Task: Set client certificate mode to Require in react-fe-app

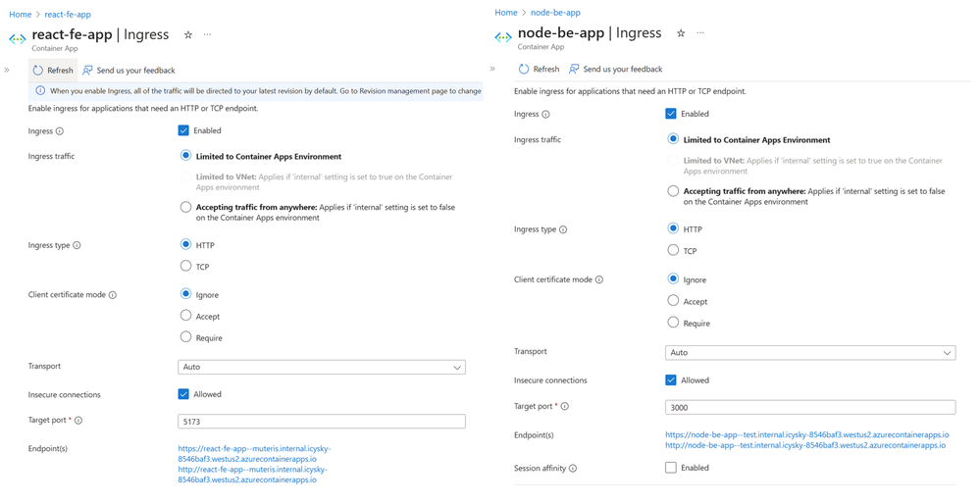Action: click(185, 337)
